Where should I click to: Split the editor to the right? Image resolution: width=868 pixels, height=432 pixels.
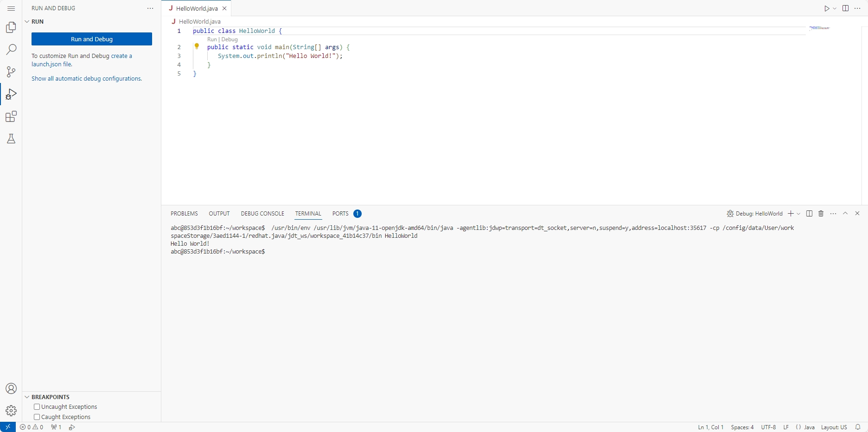click(x=845, y=8)
